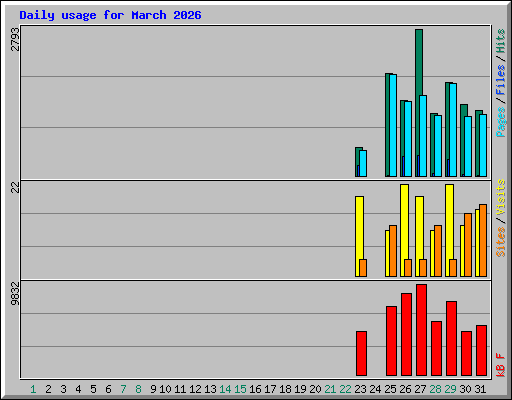
Task: Select the yellow sites bar for day 23
Action: (359, 228)
